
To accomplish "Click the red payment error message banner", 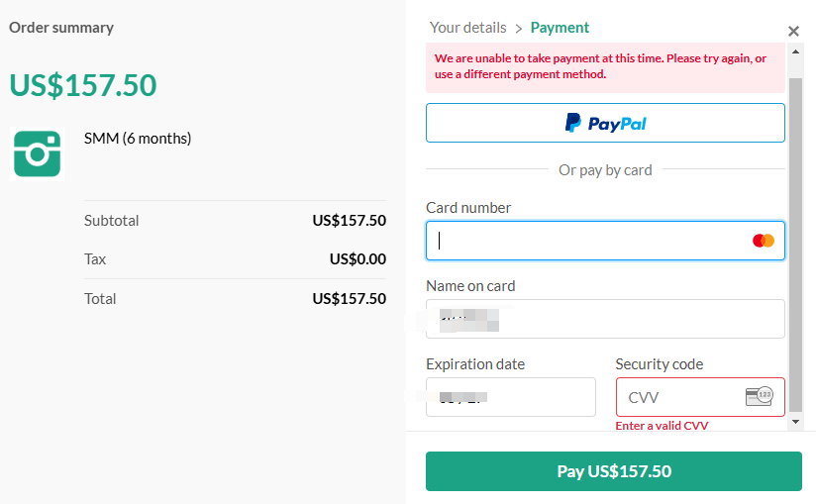I will click(x=605, y=66).
